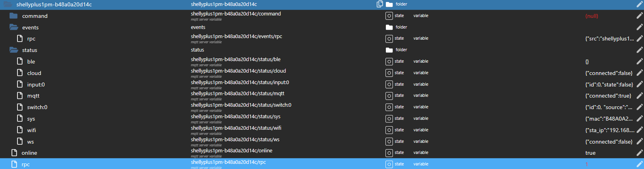The image size is (644, 169).
Task: Edit the status/input:0 object via pencil icon
Action: [x=640, y=84]
